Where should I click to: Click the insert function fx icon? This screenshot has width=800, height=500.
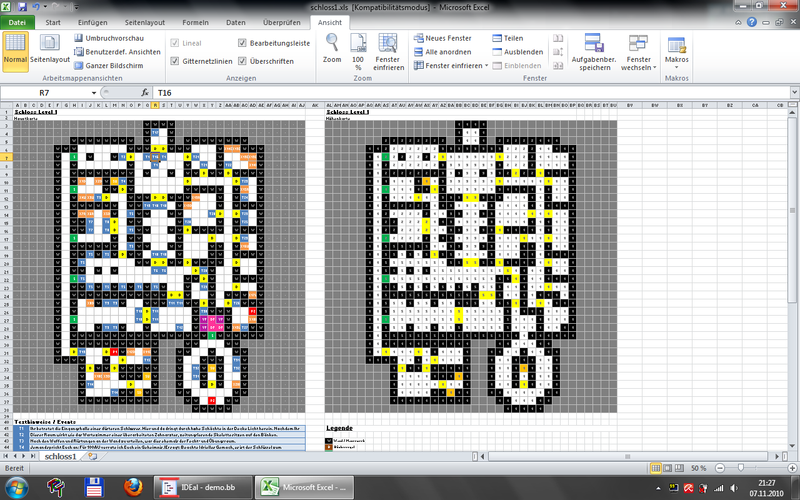pos(145,93)
